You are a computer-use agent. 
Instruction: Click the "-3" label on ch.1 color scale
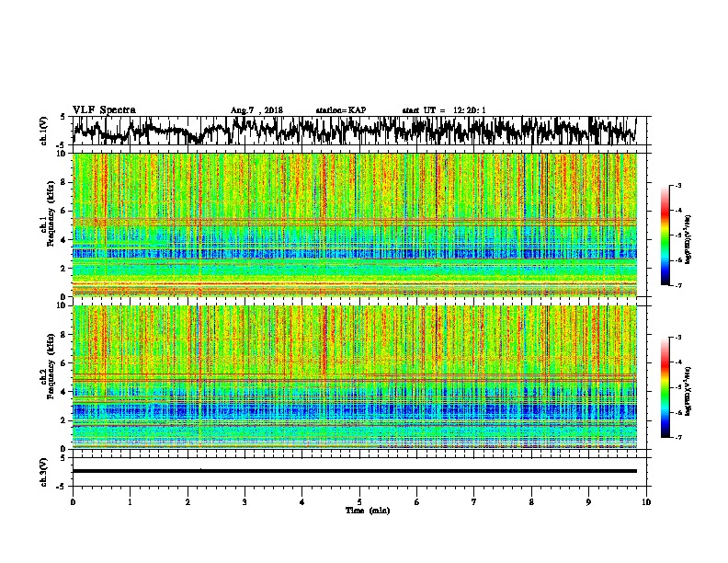[677, 186]
